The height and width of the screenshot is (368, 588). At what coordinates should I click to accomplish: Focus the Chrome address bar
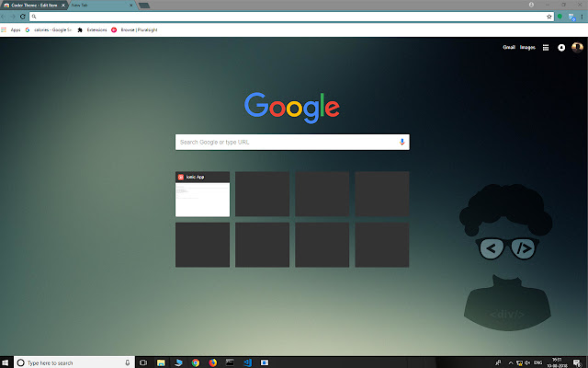[x=291, y=17]
